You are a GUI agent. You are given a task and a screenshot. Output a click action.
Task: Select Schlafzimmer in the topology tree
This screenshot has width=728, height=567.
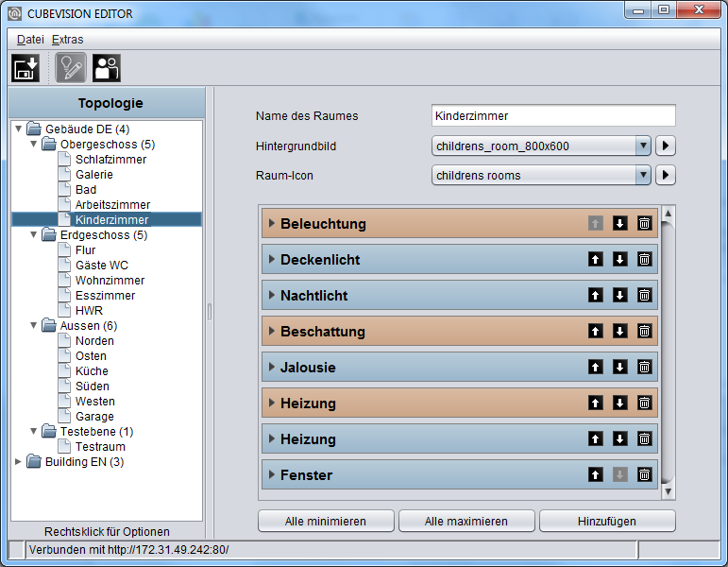point(111,160)
